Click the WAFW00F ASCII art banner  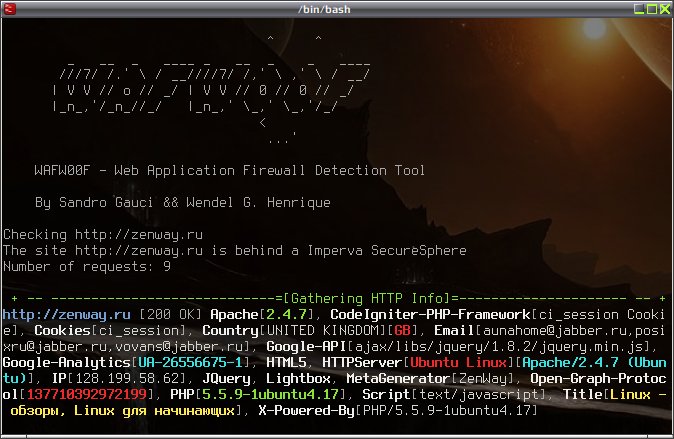(x=212, y=90)
